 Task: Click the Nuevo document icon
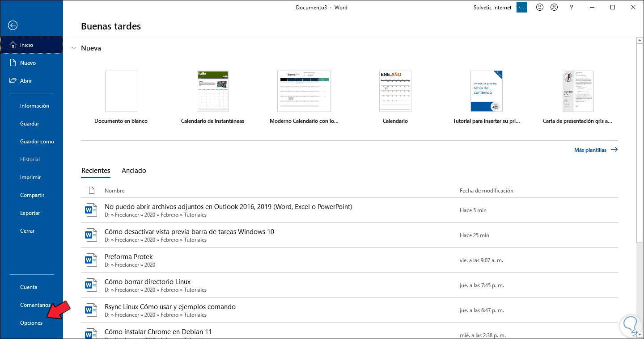point(13,63)
